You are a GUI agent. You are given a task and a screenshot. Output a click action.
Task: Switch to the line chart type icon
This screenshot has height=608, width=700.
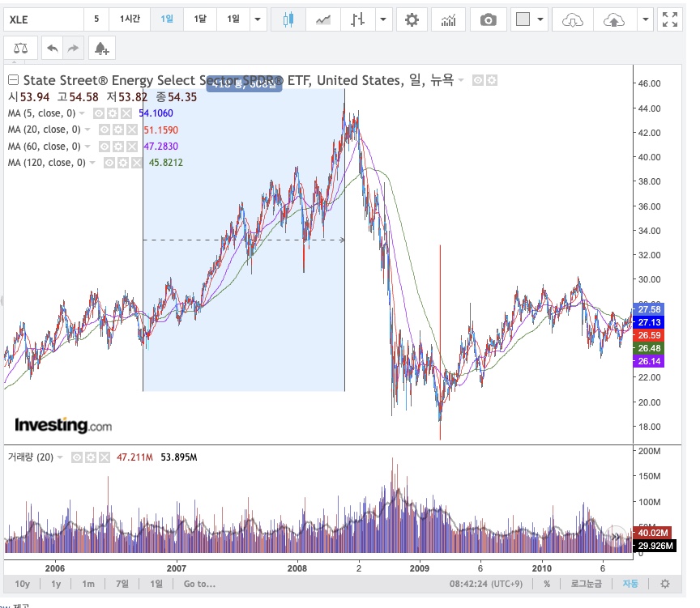[x=322, y=19]
